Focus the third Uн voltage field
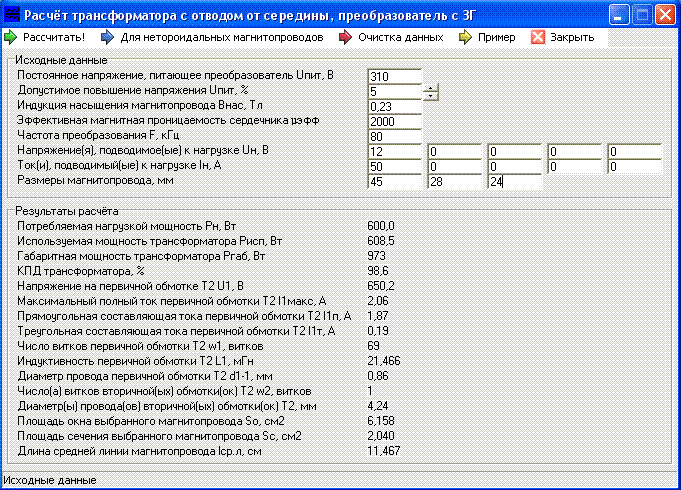Image resolution: width=681 pixels, height=490 pixels. coord(514,152)
